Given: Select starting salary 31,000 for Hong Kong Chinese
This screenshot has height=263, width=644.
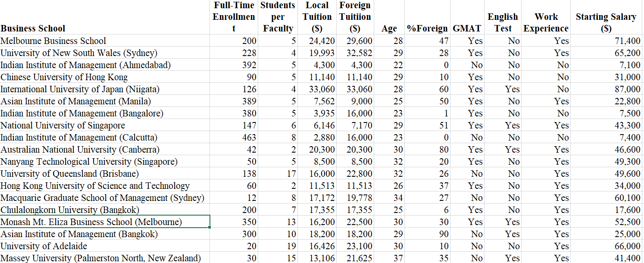Looking at the screenshot, I should 606,77.
